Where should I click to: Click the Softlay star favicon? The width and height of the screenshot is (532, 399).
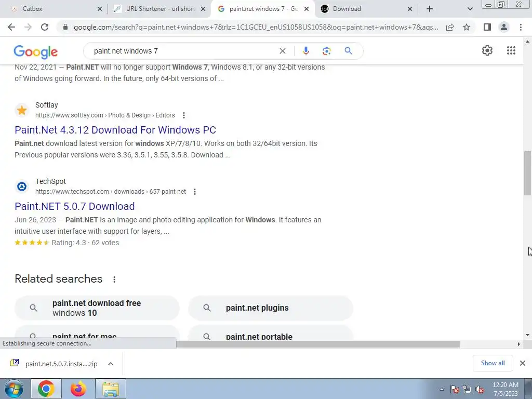coord(22,110)
